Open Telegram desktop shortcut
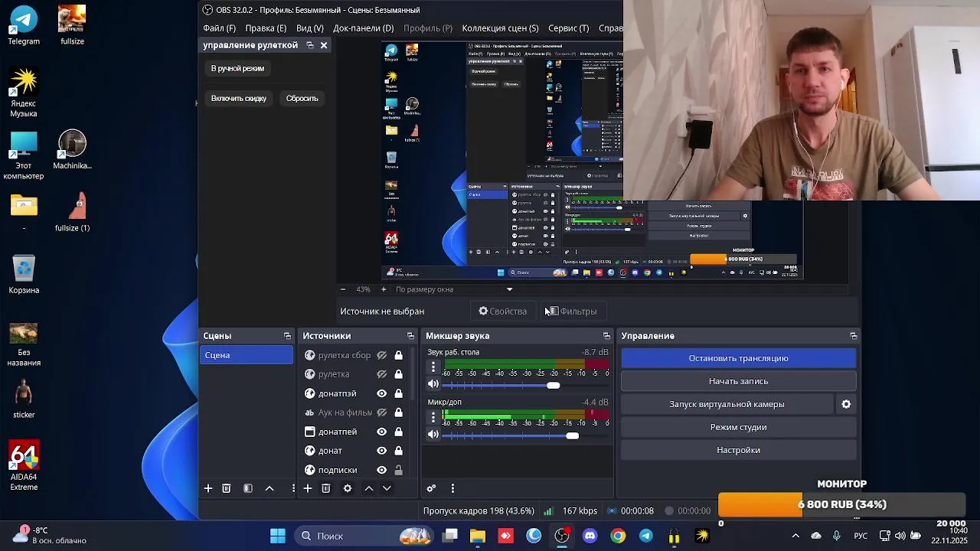 [24, 25]
